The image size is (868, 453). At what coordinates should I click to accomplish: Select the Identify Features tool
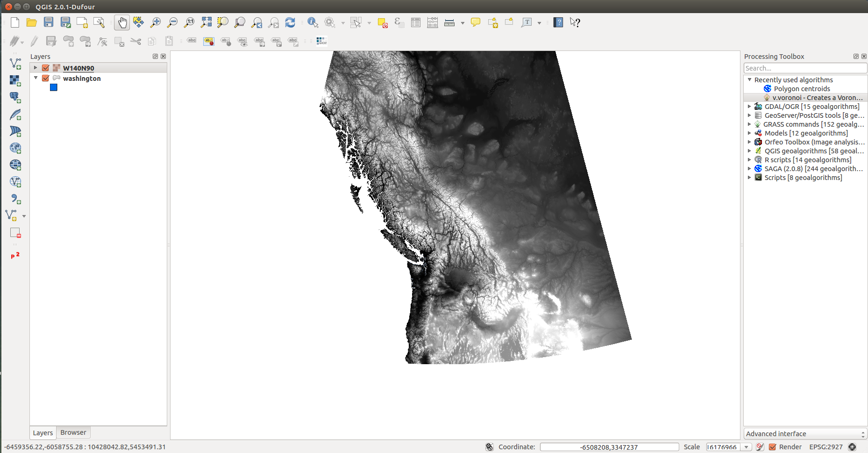click(313, 22)
